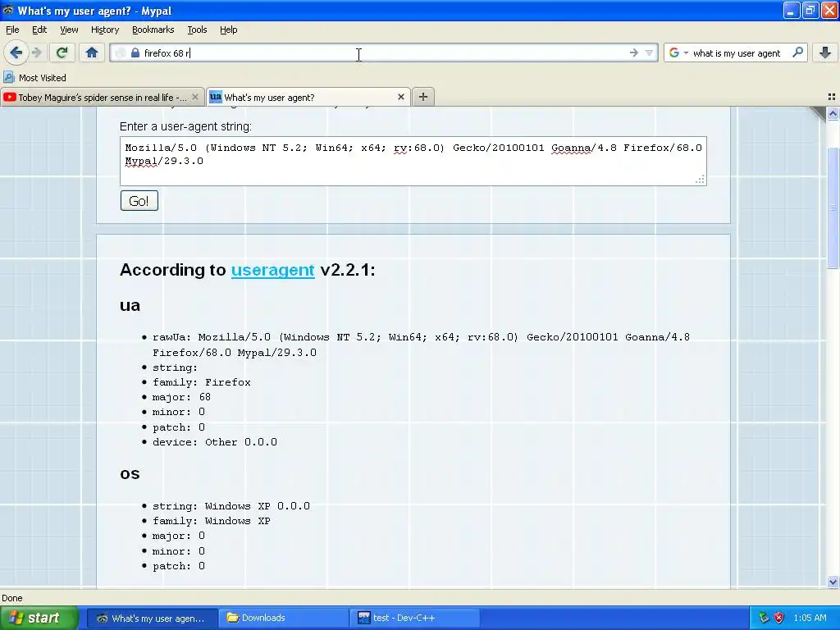Click the 'ua' section heading

(x=130, y=305)
